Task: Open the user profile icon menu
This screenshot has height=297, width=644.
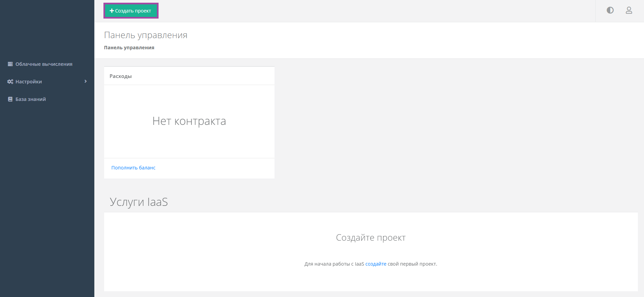Action: pos(628,10)
